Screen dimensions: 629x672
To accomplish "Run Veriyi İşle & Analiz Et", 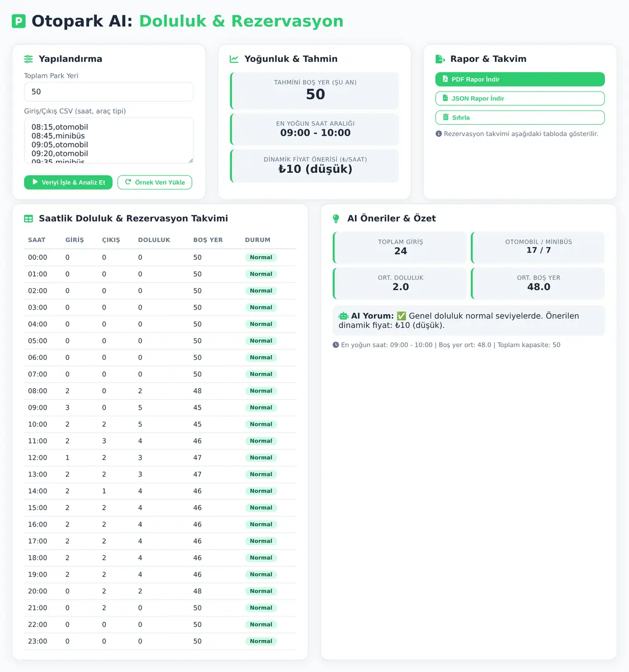I will click(68, 182).
